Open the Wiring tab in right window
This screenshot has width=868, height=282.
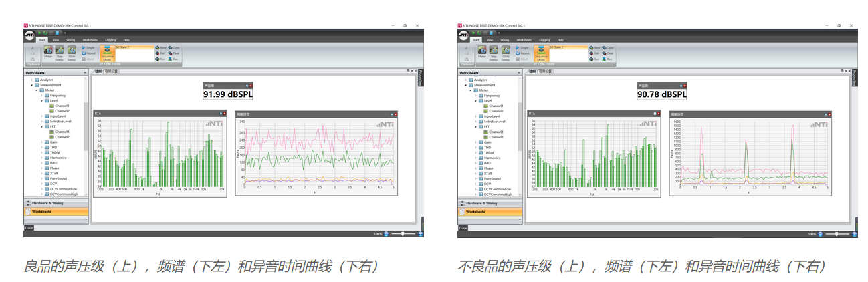pyautogui.click(x=504, y=40)
